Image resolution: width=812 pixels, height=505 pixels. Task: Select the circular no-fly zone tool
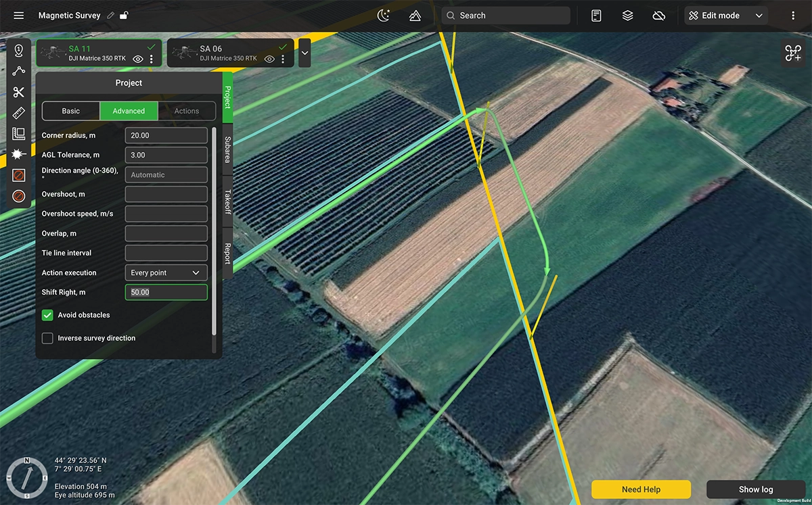point(19,197)
